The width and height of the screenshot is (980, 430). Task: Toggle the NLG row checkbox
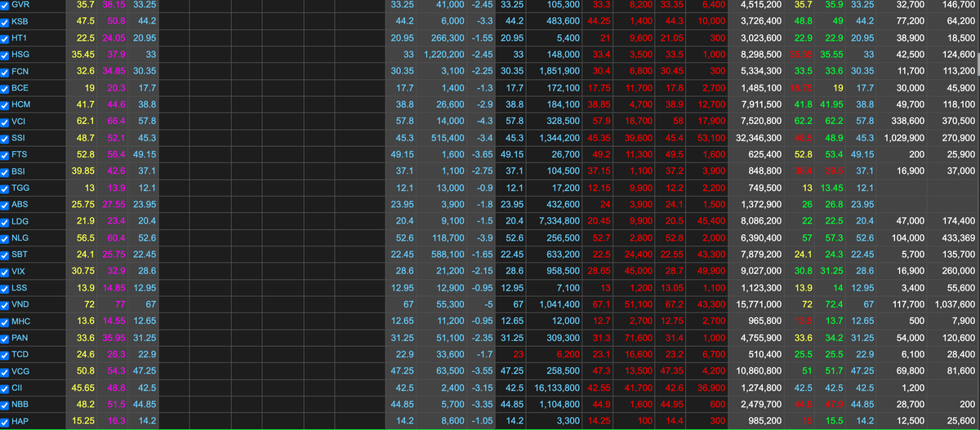(6, 238)
